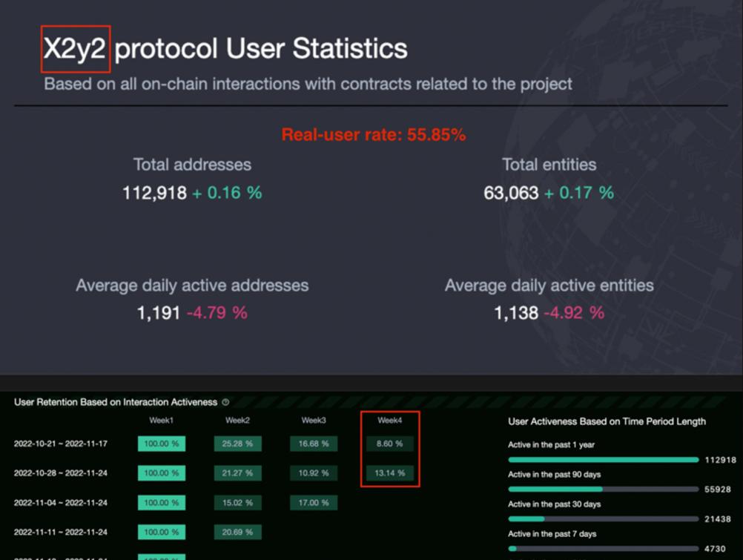Image resolution: width=743 pixels, height=560 pixels.
Task: Click the Active in past 1 year bar
Action: tap(603, 460)
